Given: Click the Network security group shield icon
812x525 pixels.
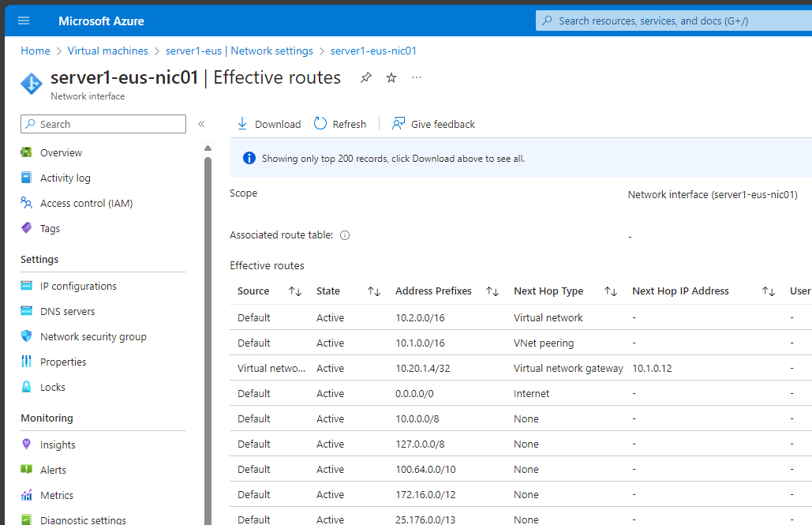Looking at the screenshot, I should [26, 336].
